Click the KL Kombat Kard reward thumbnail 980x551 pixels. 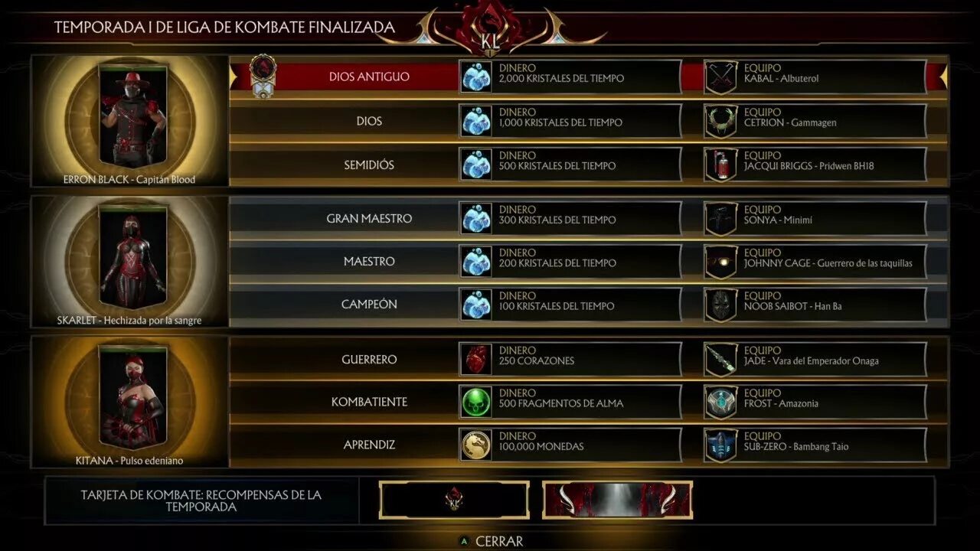point(454,500)
